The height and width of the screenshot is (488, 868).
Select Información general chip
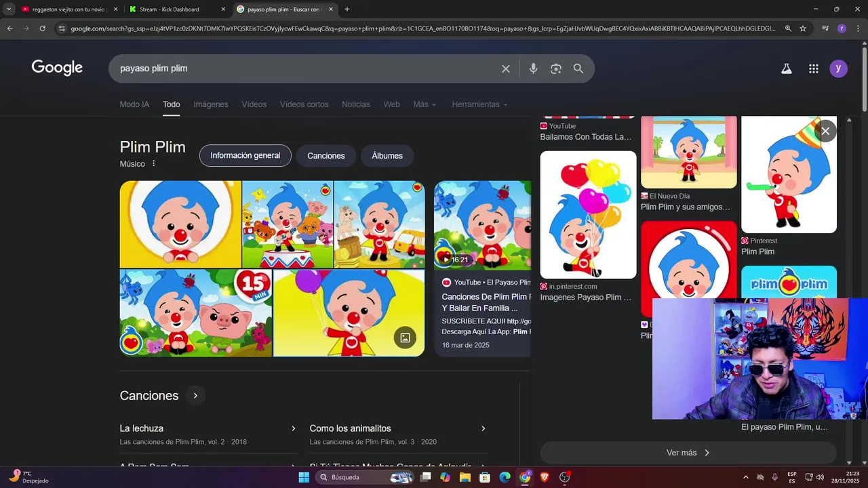pyautogui.click(x=245, y=155)
